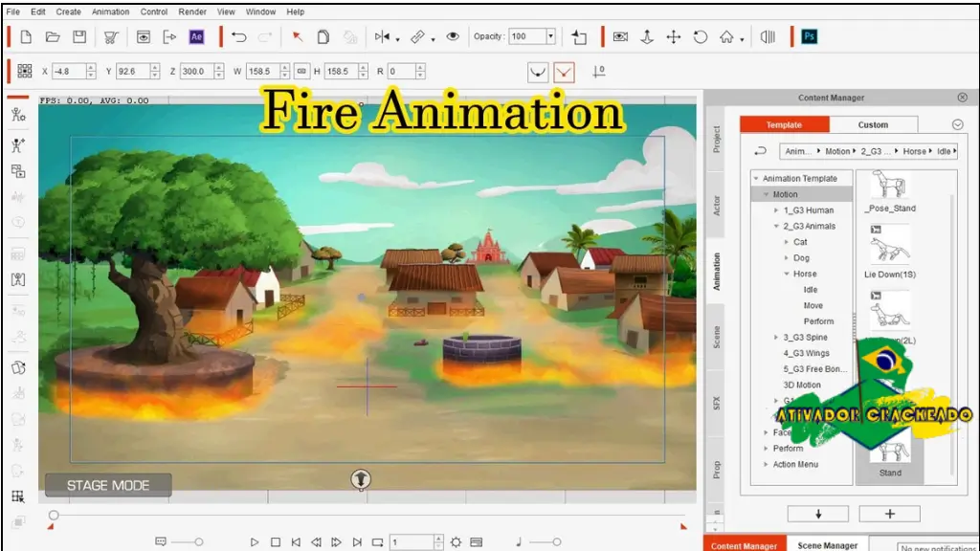The height and width of the screenshot is (551, 980).
Task: Open the Window menu
Action: pyautogui.click(x=260, y=11)
